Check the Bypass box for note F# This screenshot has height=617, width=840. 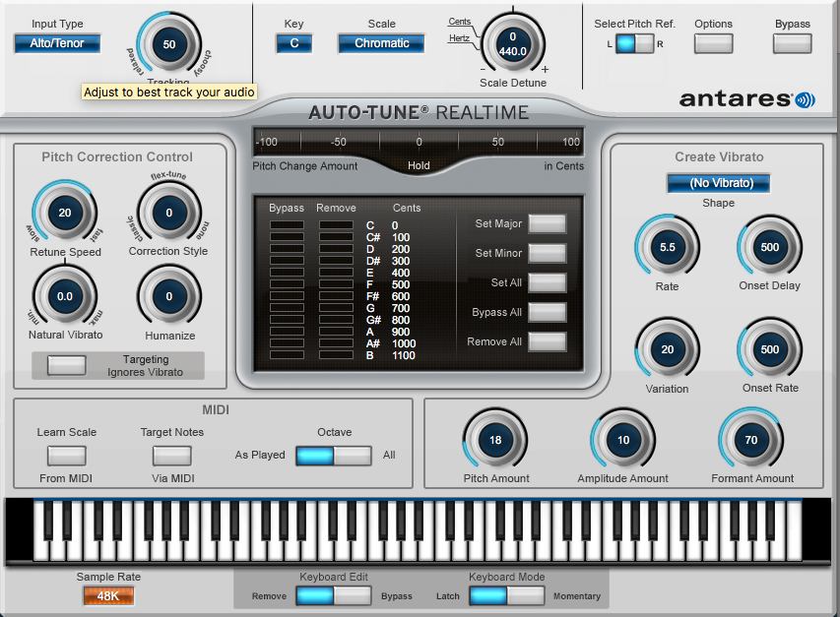288,295
